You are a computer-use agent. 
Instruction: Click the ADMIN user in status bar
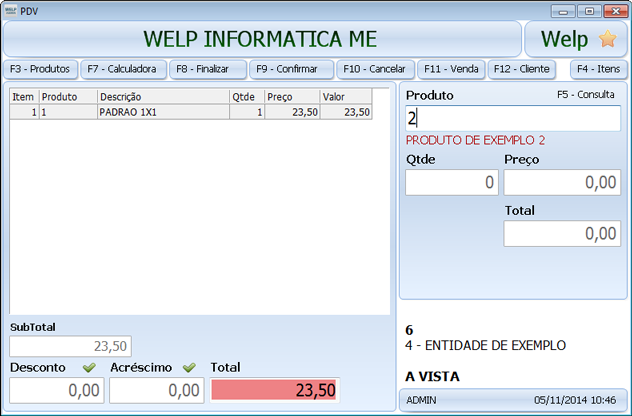(x=421, y=400)
